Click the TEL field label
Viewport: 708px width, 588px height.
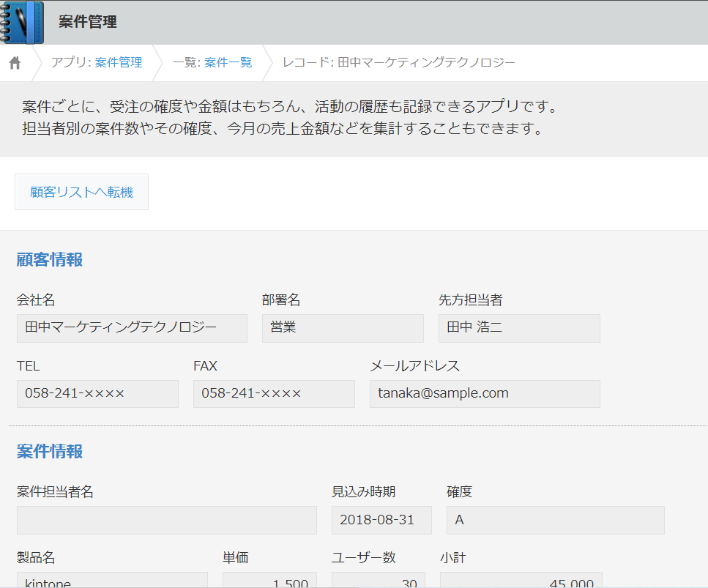28,366
